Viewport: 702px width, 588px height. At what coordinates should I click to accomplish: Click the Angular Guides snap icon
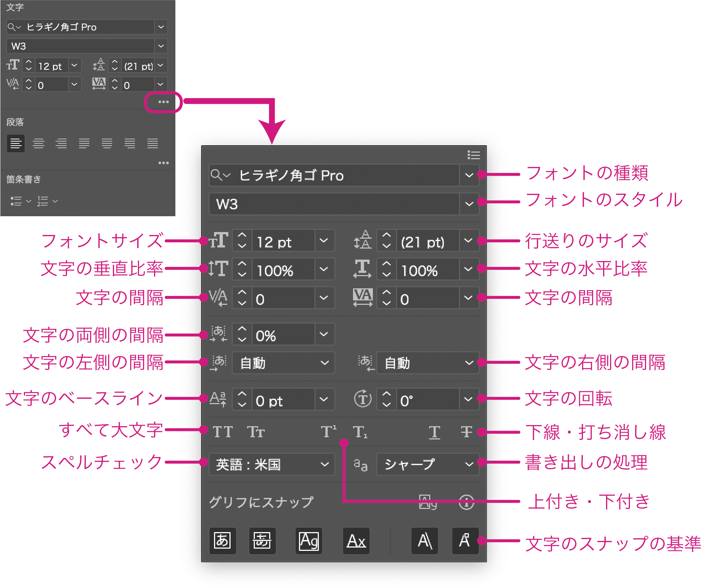[x=425, y=541]
